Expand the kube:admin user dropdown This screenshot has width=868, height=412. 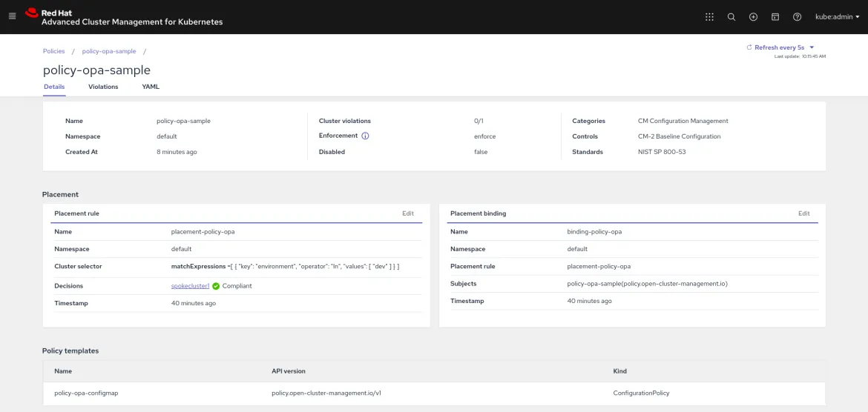838,16
